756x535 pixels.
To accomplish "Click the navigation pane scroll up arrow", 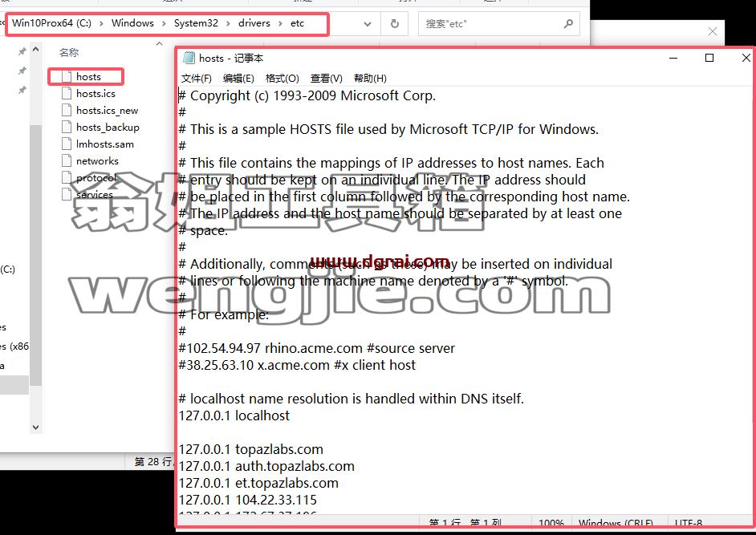I will (35, 49).
